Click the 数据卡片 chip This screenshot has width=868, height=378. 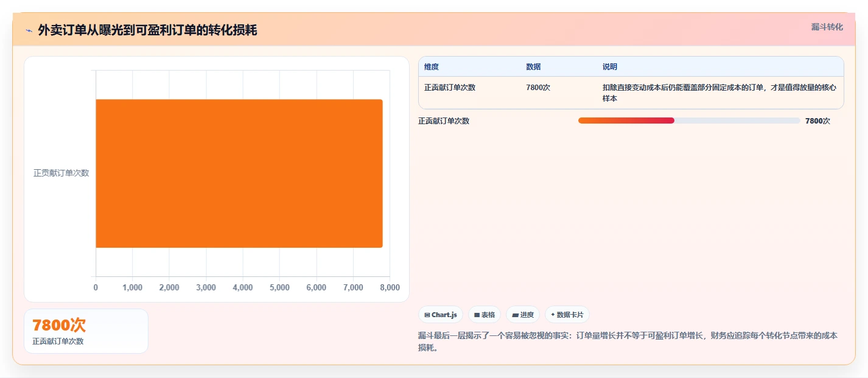567,315
